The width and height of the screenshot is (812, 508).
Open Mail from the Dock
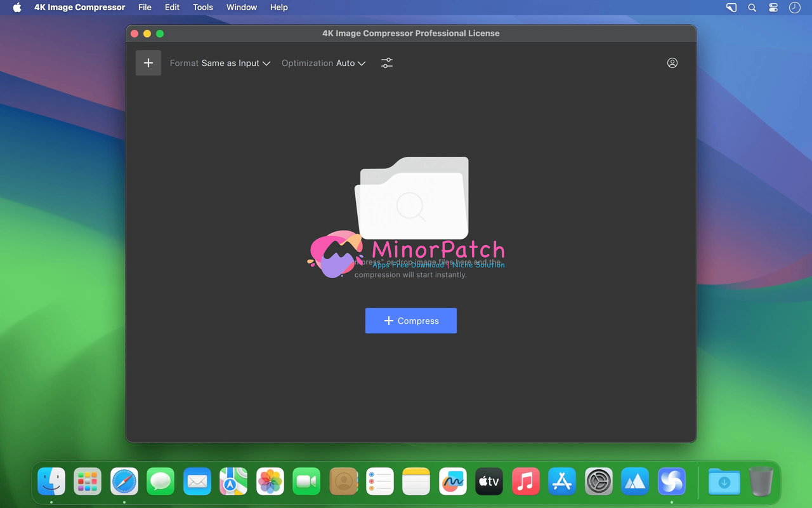(x=197, y=482)
